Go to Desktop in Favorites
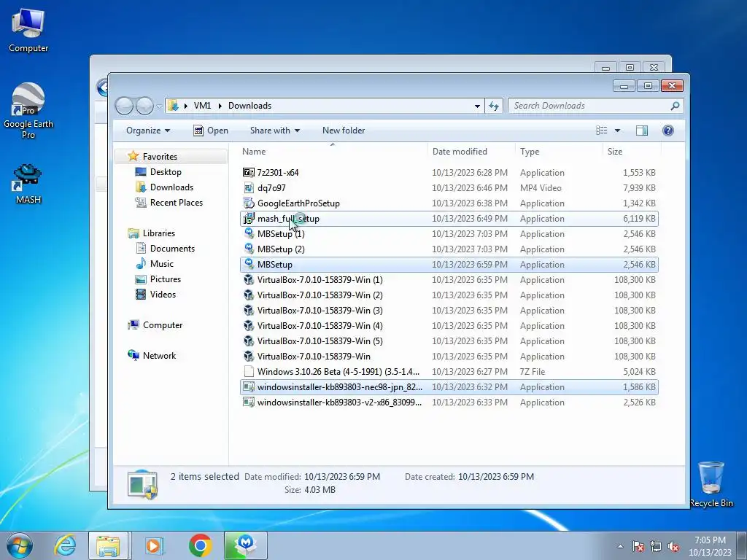747x560 pixels. click(x=166, y=172)
